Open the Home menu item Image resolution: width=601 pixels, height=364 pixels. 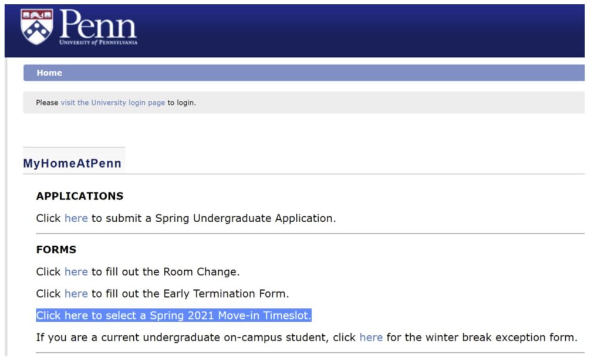coord(49,73)
